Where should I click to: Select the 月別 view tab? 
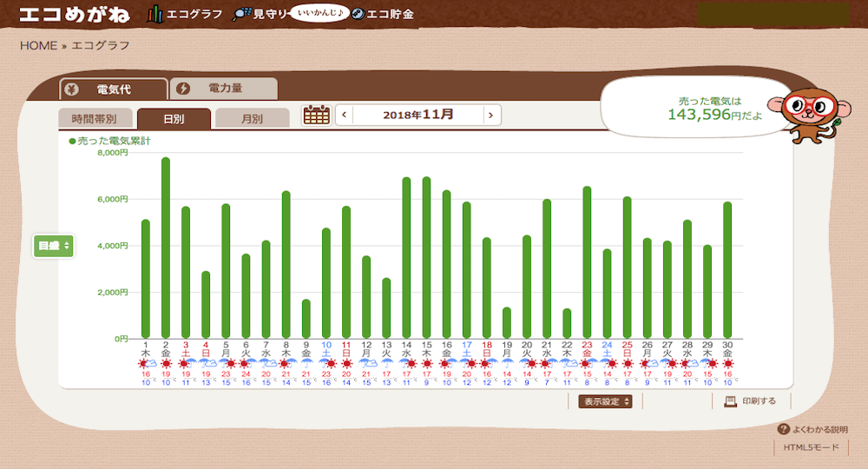click(253, 118)
